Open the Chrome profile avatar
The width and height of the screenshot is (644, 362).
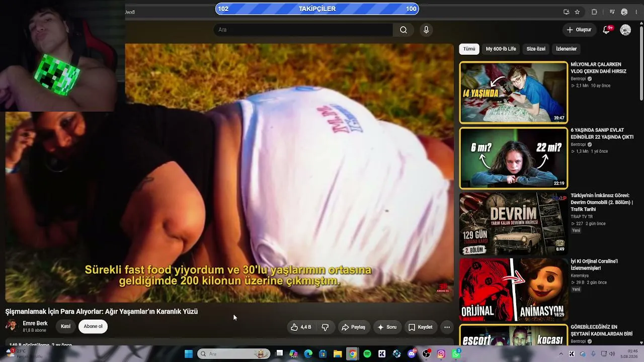tap(624, 12)
